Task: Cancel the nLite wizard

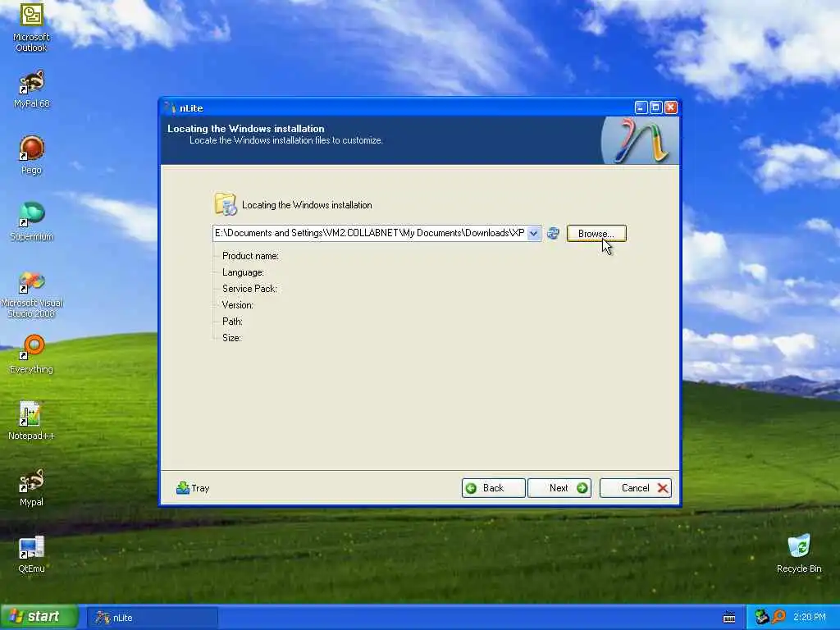Action: point(636,488)
